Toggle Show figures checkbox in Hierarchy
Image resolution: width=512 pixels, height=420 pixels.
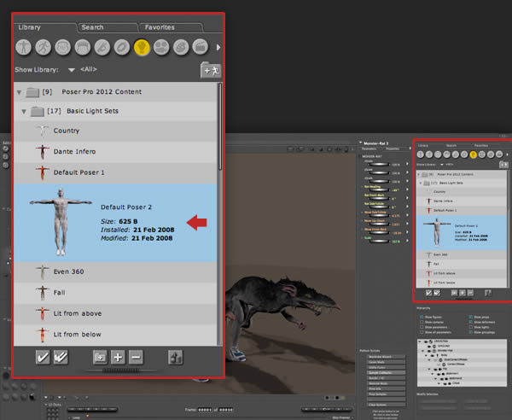click(422, 317)
